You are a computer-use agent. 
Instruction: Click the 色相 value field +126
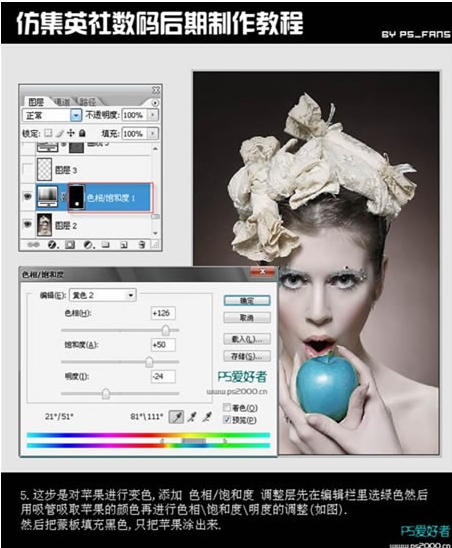(x=163, y=313)
